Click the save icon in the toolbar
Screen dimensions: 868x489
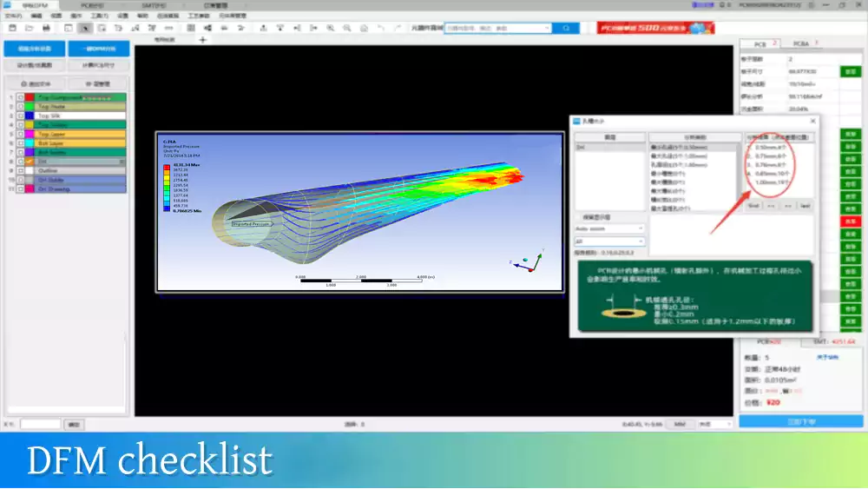(13, 28)
